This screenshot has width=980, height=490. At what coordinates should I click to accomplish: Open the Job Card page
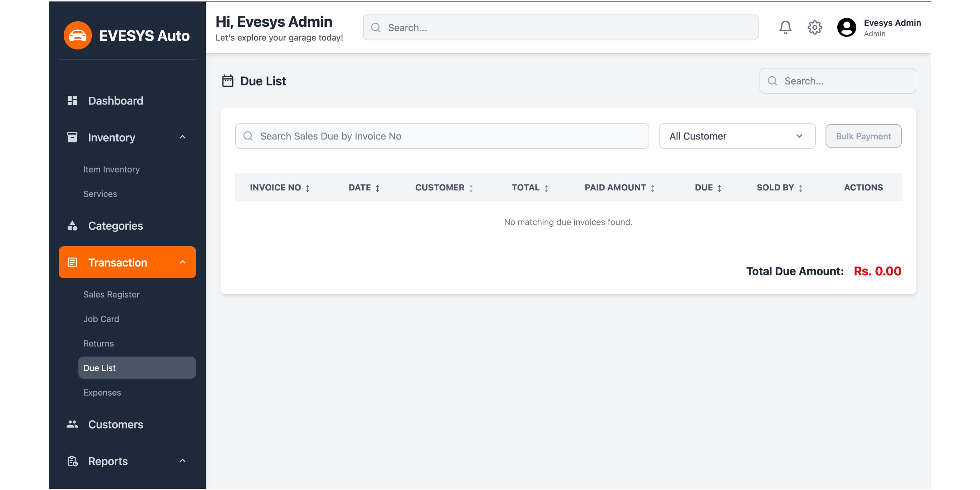[101, 319]
